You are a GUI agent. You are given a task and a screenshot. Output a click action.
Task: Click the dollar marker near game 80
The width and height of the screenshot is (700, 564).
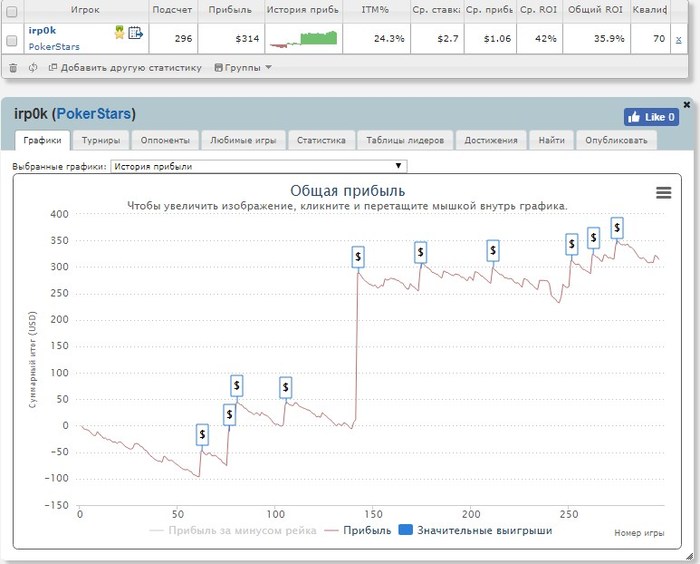click(237, 385)
